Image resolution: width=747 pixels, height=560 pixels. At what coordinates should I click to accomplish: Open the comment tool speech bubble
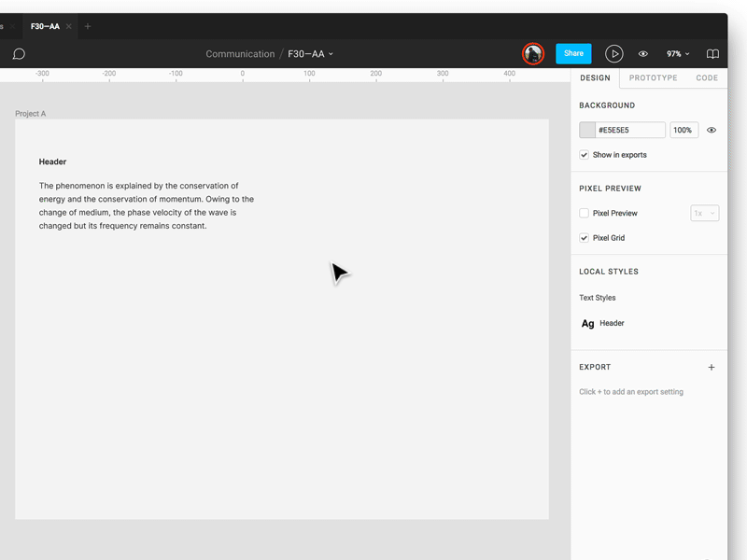click(19, 54)
